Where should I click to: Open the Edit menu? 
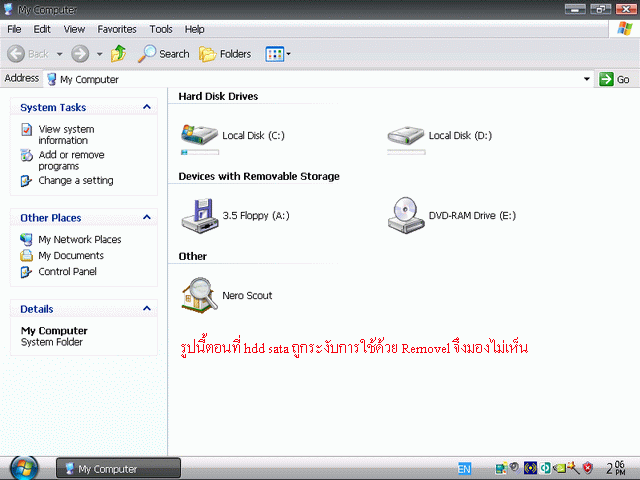pos(42,29)
